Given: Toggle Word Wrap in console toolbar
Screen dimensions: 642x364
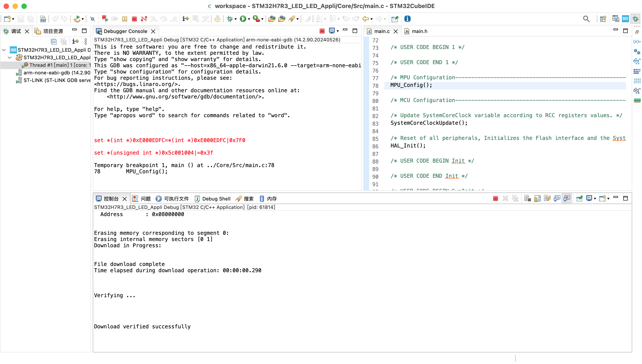Looking at the screenshot, I should [547, 198].
